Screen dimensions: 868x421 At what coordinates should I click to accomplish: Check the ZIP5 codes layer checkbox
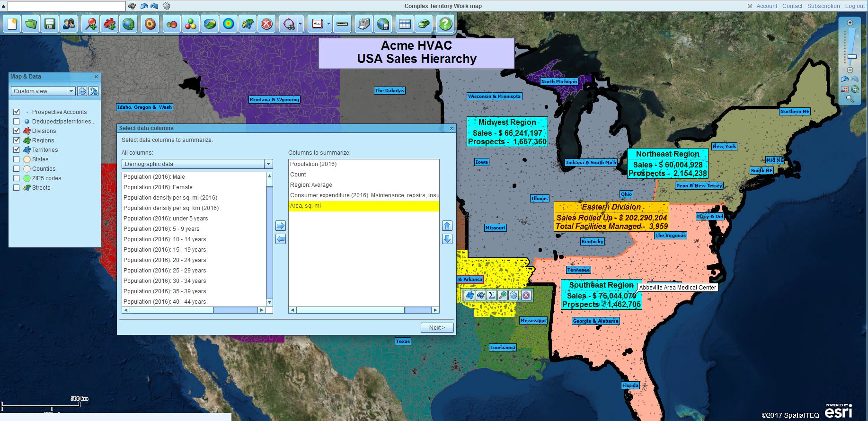(17, 178)
